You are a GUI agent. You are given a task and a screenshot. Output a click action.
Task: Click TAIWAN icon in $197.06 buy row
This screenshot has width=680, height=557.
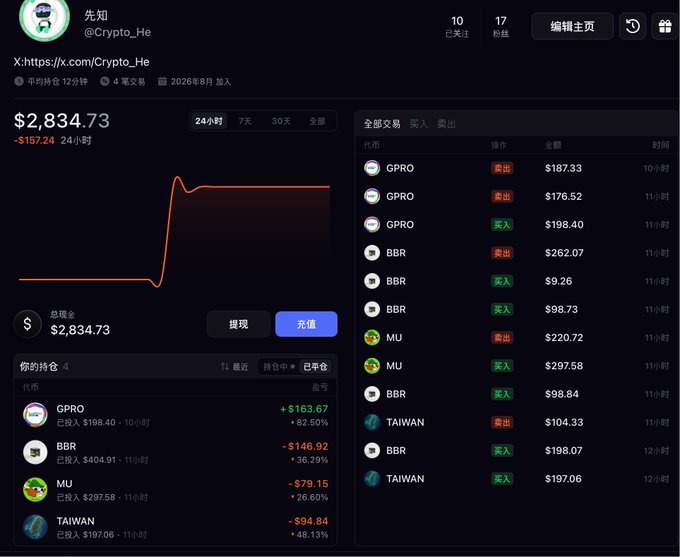tap(372, 478)
